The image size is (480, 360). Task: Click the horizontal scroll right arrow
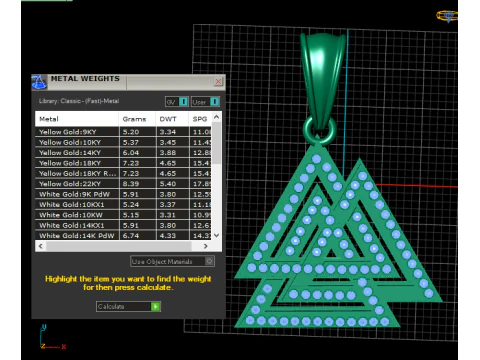point(206,246)
